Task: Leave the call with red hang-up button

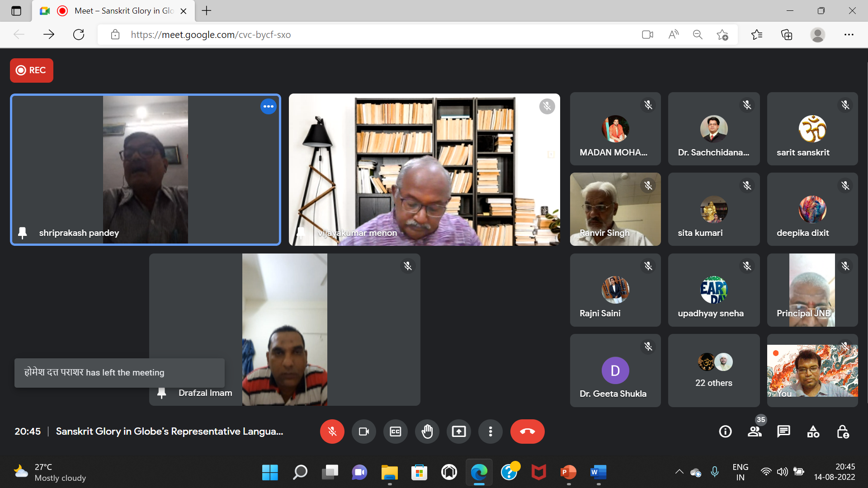Action: [x=527, y=432]
